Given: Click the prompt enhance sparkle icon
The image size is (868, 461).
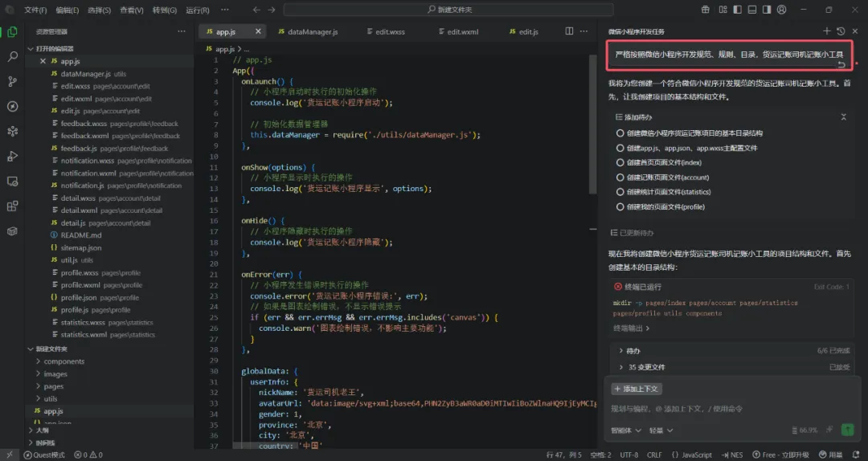Looking at the screenshot, I should click(829, 430).
